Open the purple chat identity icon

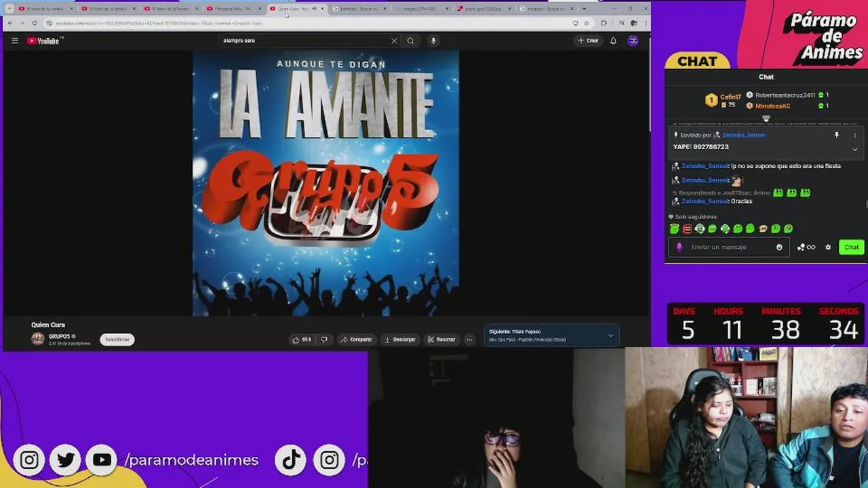679,247
